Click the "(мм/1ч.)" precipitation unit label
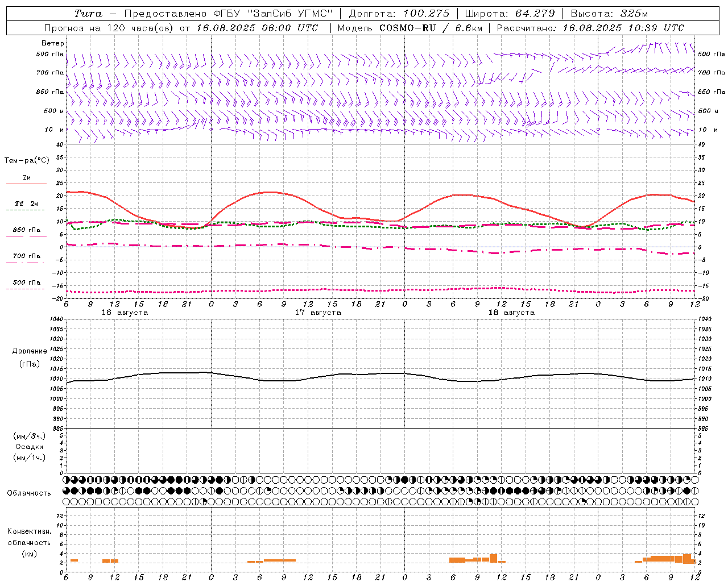This screenshot has height=582, width=728. (x=29, y=458)
